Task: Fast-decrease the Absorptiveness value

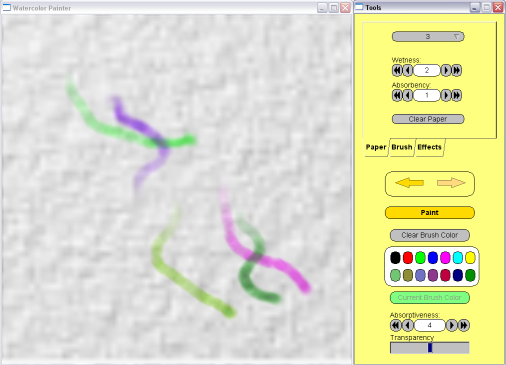Action: coord(395,325)
